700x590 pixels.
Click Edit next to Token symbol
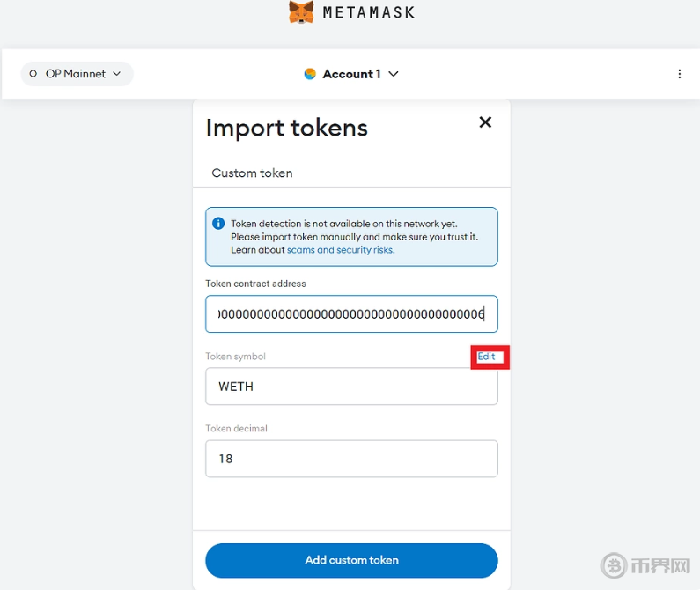(x=486, y=357)
